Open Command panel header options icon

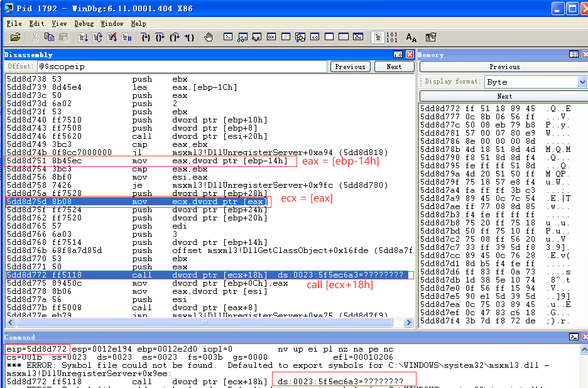[574, 337]
